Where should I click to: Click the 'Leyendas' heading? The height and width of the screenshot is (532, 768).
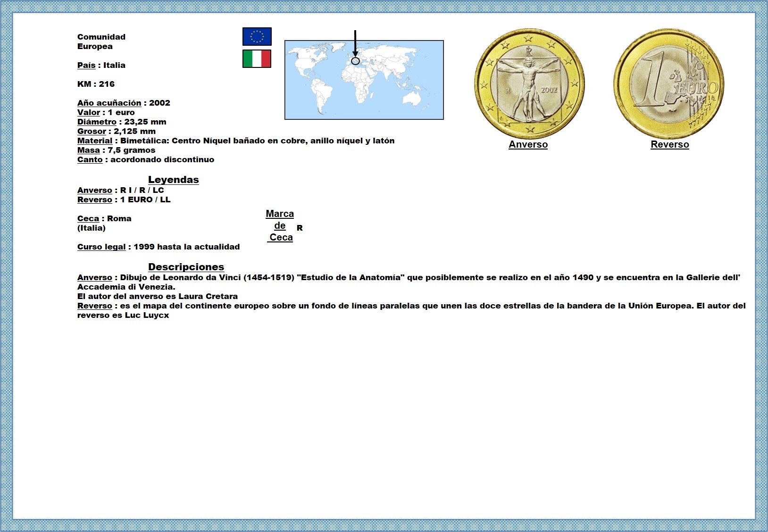tap(174, 180)
